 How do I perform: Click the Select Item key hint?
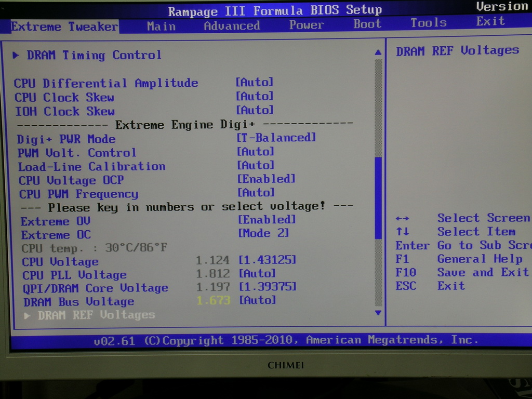pyautogui.click(x=456, y=232)
